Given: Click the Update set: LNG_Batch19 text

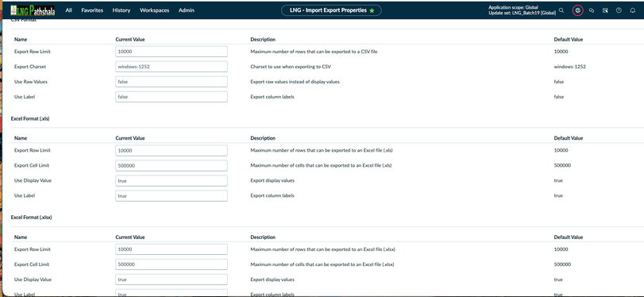Looking at the screenshot, I should tap(522, 13).
